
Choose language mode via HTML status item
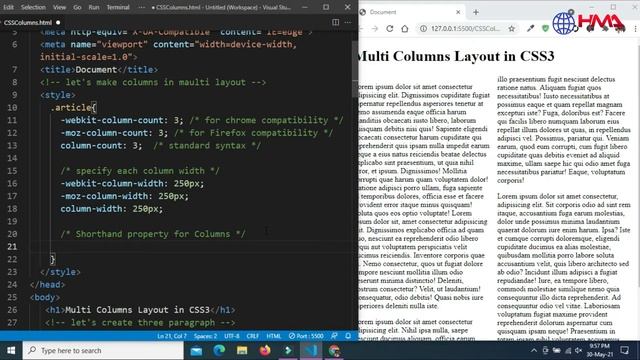[x=273, y=336]
